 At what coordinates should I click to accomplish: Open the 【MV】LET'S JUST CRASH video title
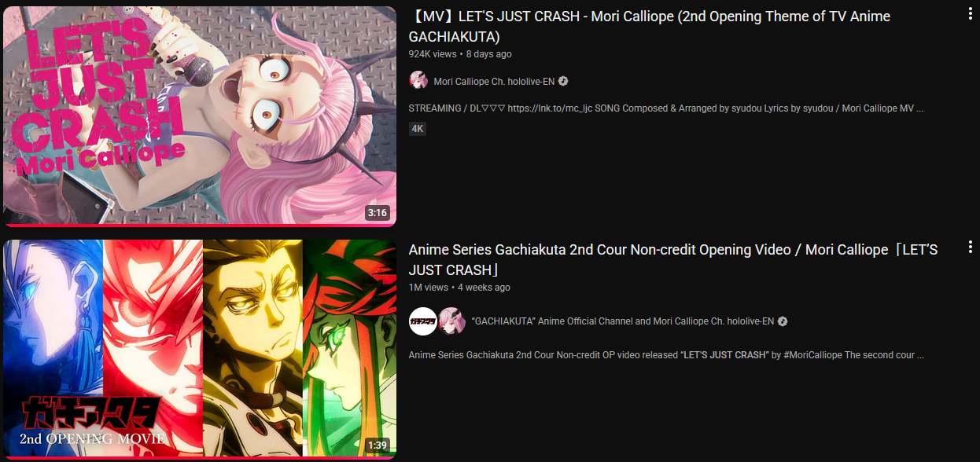[x=650, y=27]
